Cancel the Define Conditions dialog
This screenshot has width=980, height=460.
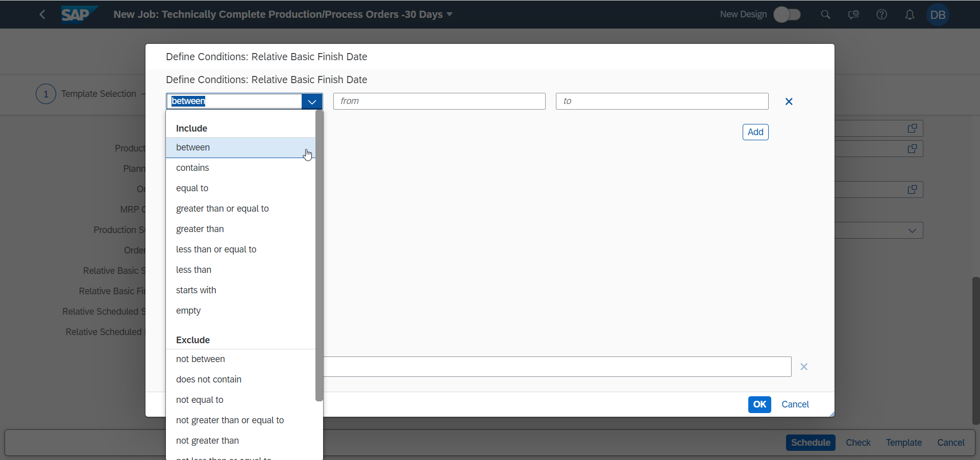click(x=795, y=404)
